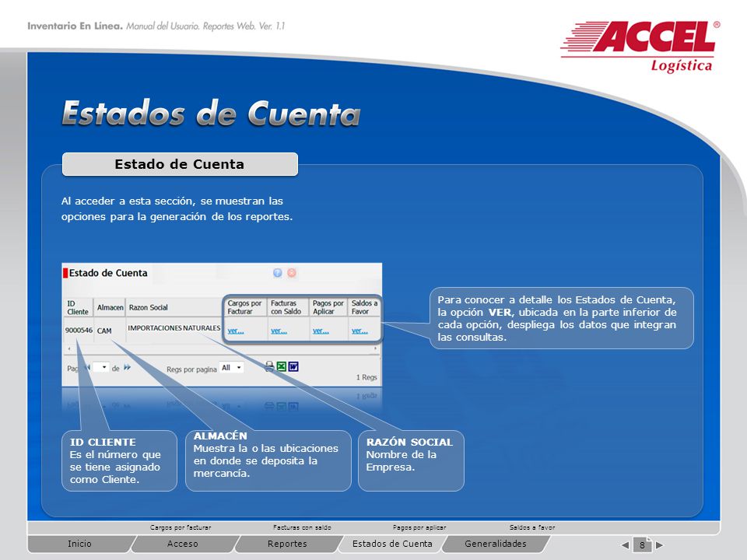The image size is (747, 560).
Task: Select the Estados de Cuenta tab
Action: (x=392, y=544)
